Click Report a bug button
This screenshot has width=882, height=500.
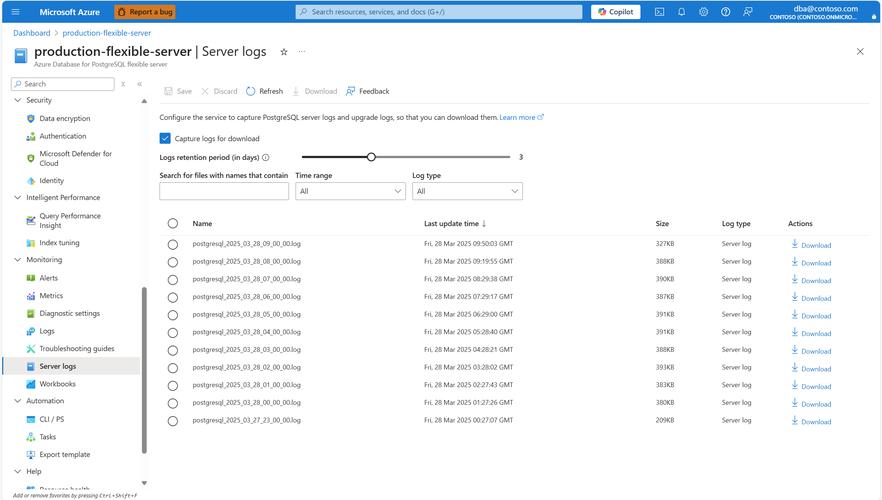[x=145, y=12]
